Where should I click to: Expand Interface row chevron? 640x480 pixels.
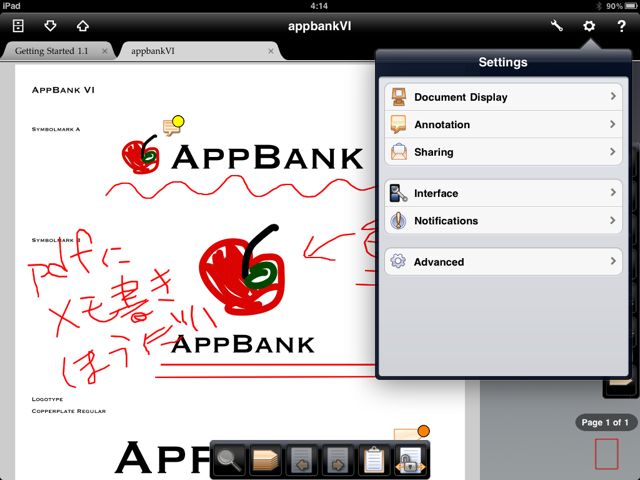click(x=613, y=192)
